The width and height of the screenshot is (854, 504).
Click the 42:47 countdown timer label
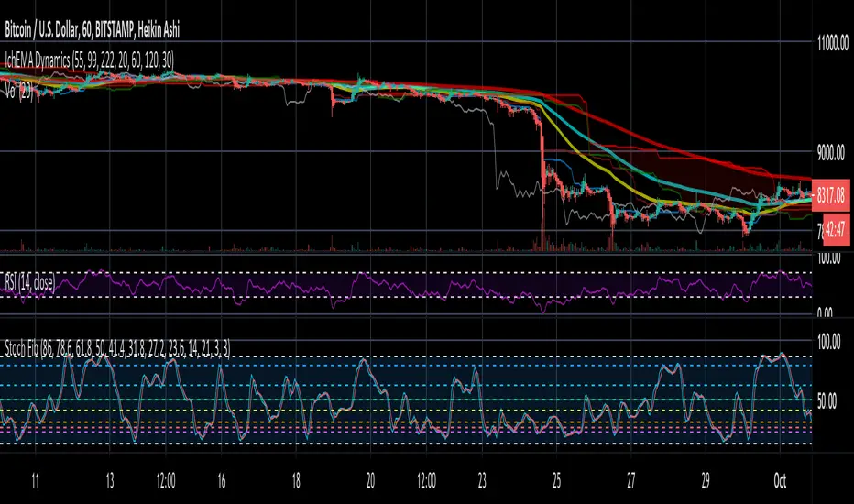tap(836, 229)
